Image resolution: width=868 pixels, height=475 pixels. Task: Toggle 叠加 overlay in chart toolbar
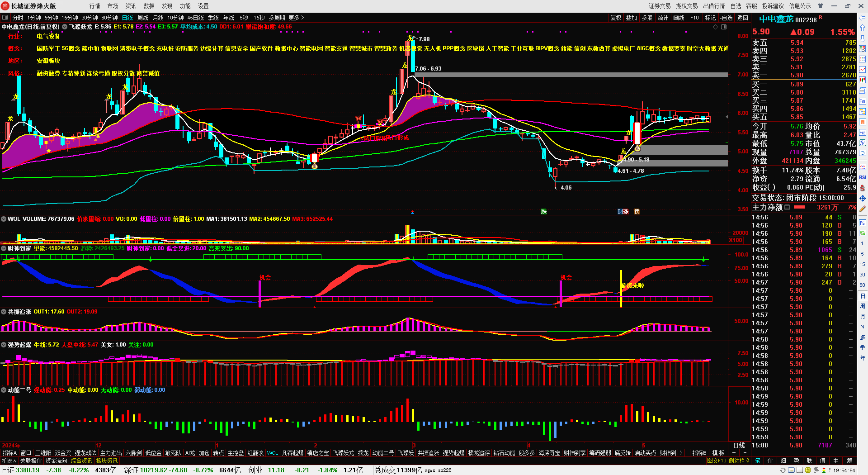click(631, 18)
